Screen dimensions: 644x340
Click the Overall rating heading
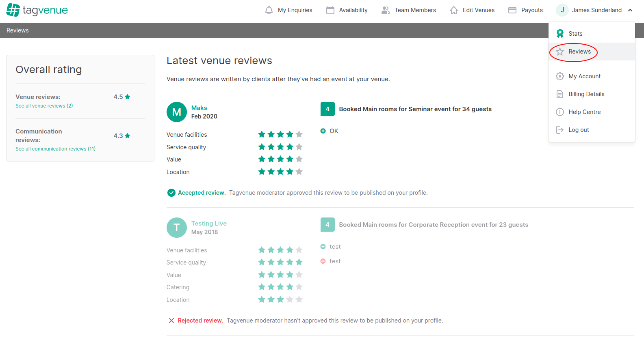coord(49,70)
